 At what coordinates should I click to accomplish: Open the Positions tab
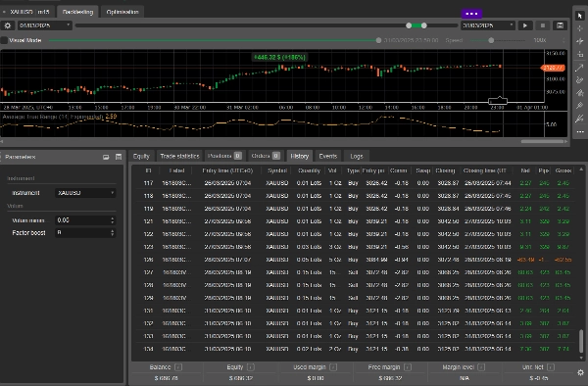224,156
